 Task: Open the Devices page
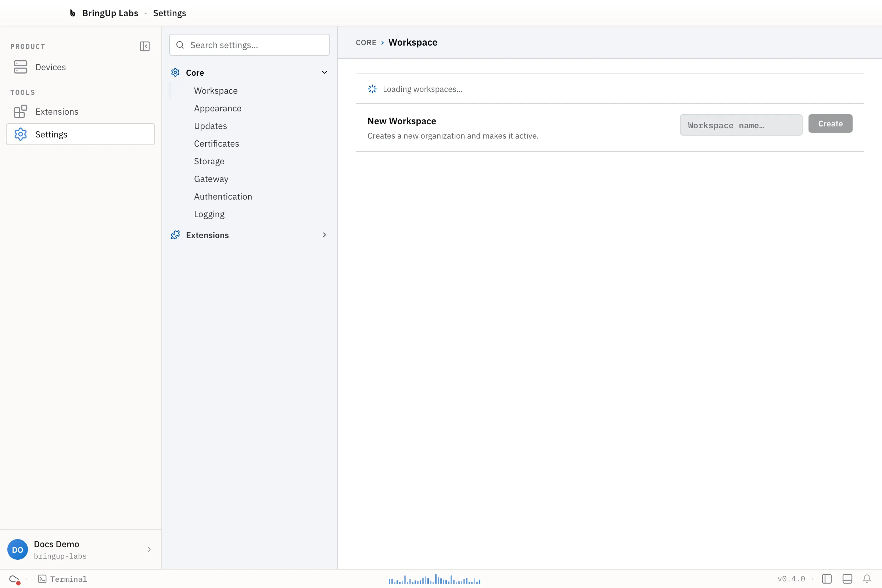tap(80, 67)
